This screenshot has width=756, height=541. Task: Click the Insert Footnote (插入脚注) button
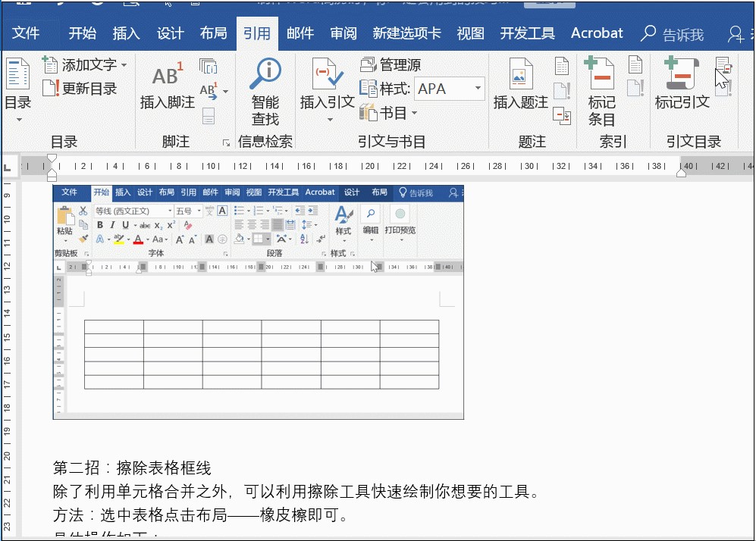click(167, 87)
